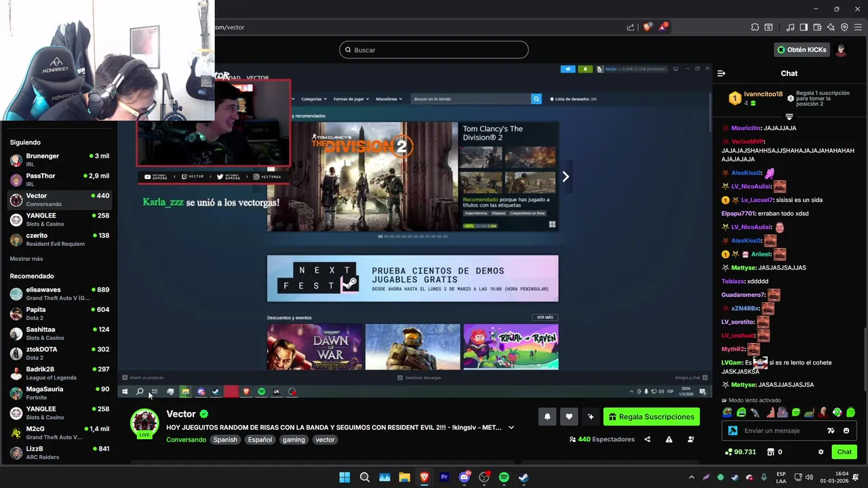
Task: Click the share icon beside Espectadores
Action: click(647, 439)
